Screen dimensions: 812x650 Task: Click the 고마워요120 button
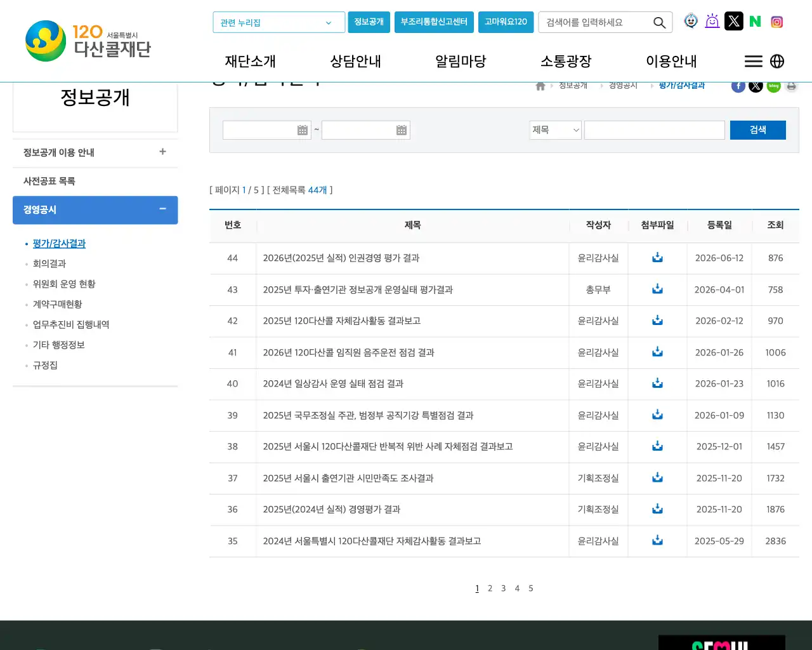click(x=506, y=22)
